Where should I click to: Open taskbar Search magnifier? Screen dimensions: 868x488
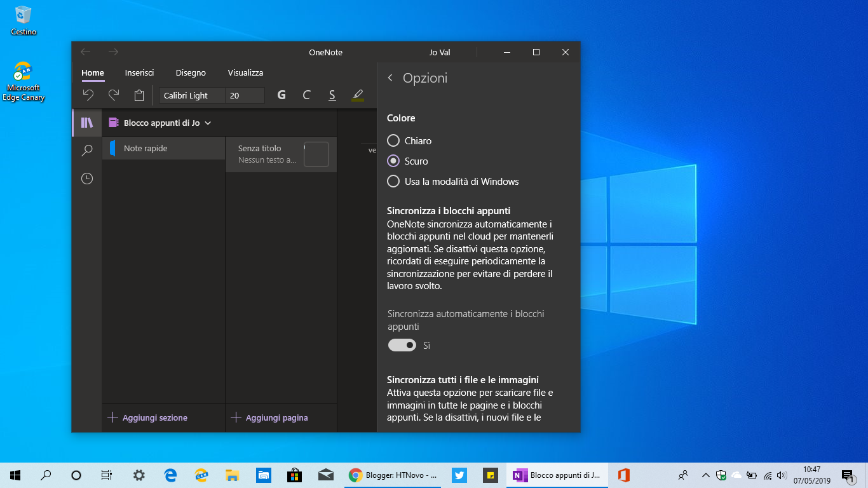pyautogui.click(x=46, y=475)
